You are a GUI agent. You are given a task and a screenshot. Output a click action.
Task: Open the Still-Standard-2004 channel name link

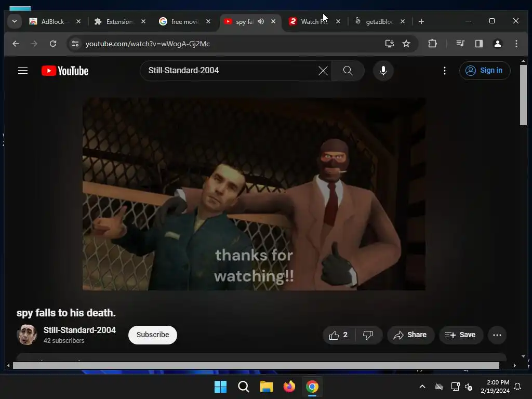click(79, 330)
